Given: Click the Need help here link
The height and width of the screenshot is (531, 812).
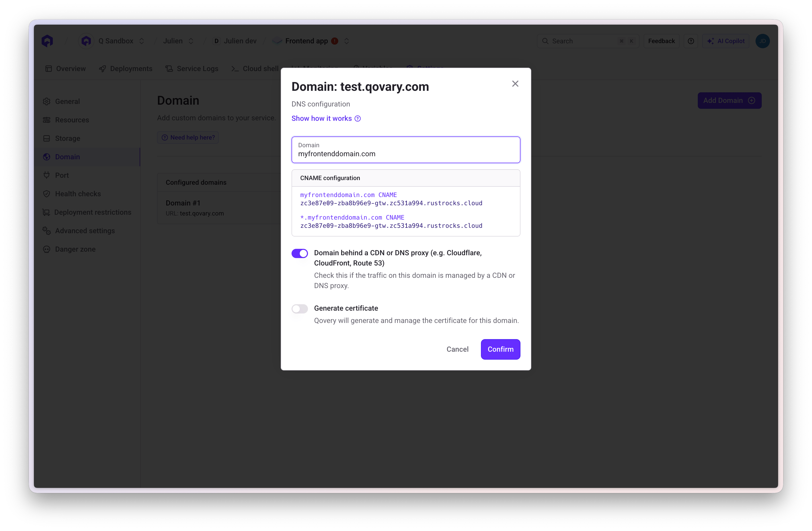Looking at the screenshot, I should point(188,137).
